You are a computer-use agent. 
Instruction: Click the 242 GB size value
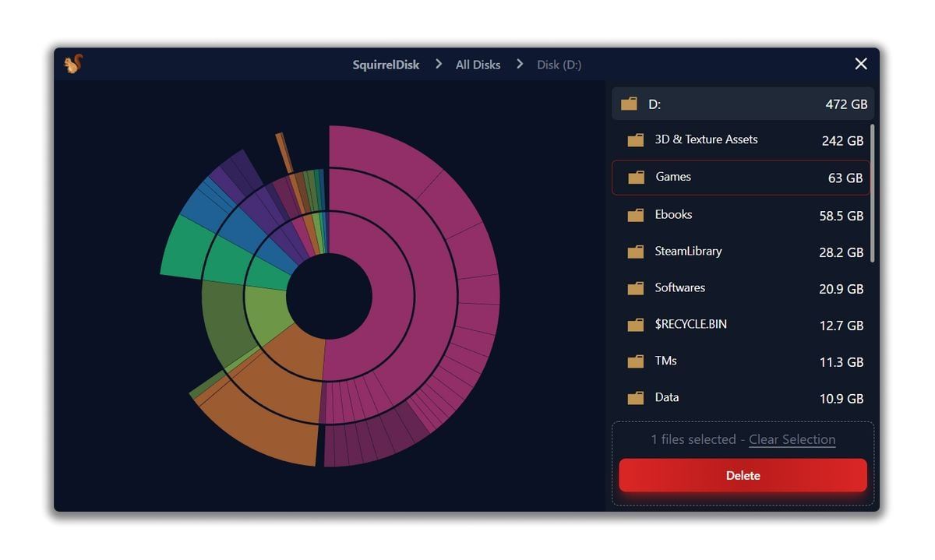(842, 141)
